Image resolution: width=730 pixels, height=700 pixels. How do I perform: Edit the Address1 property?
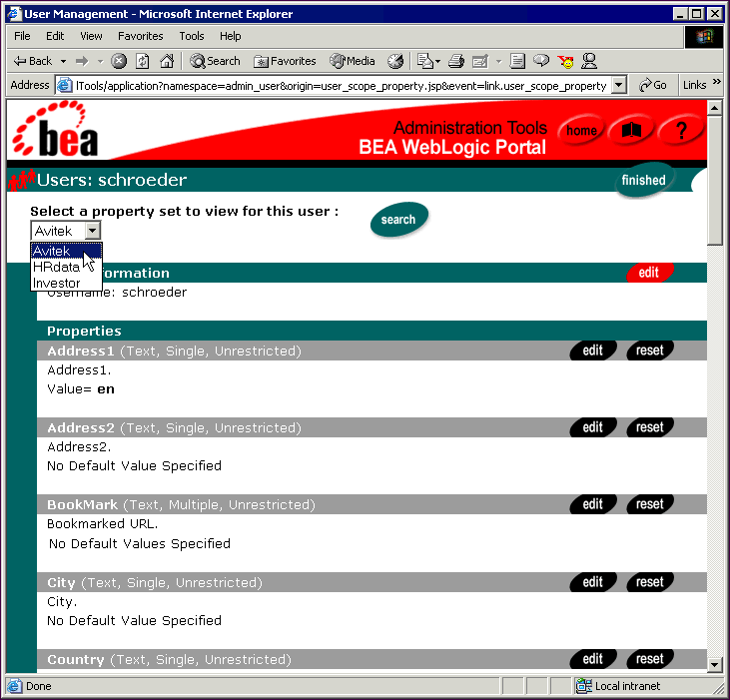(592, 350)
